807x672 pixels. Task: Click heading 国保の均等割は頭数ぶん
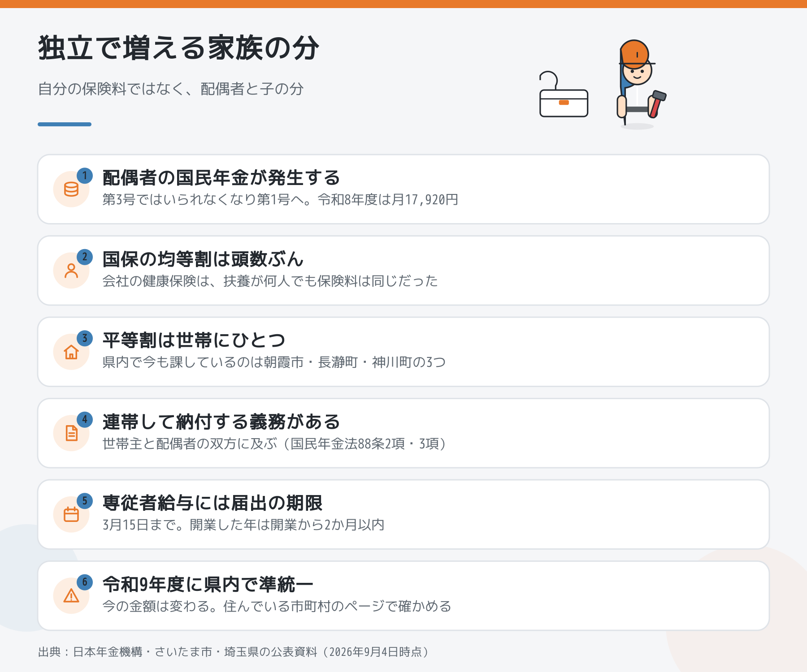coord(203,259)
